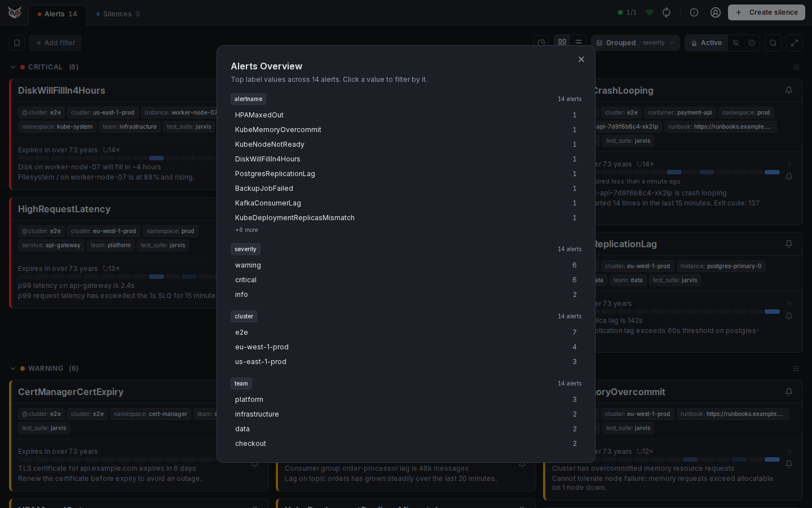Viewport: 812px width, 508px height.
Task: Click the 1/1 alertmanager status indicator
Action: pos(628,12)
